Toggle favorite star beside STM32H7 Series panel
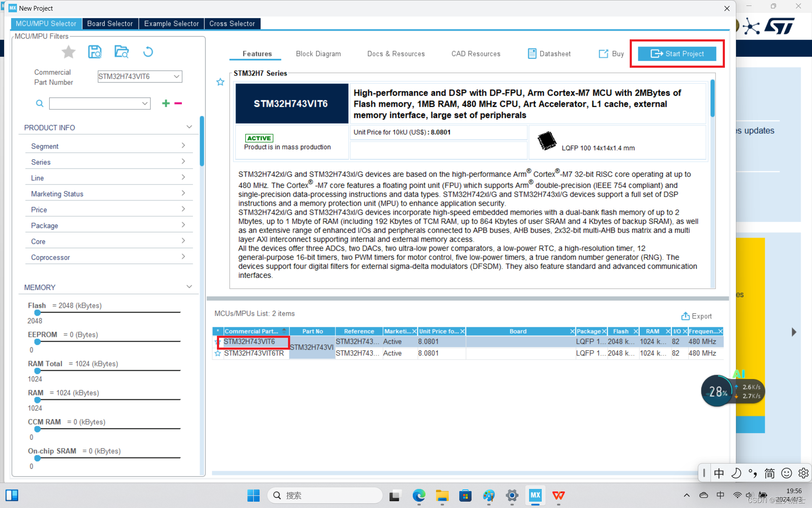 220,82
